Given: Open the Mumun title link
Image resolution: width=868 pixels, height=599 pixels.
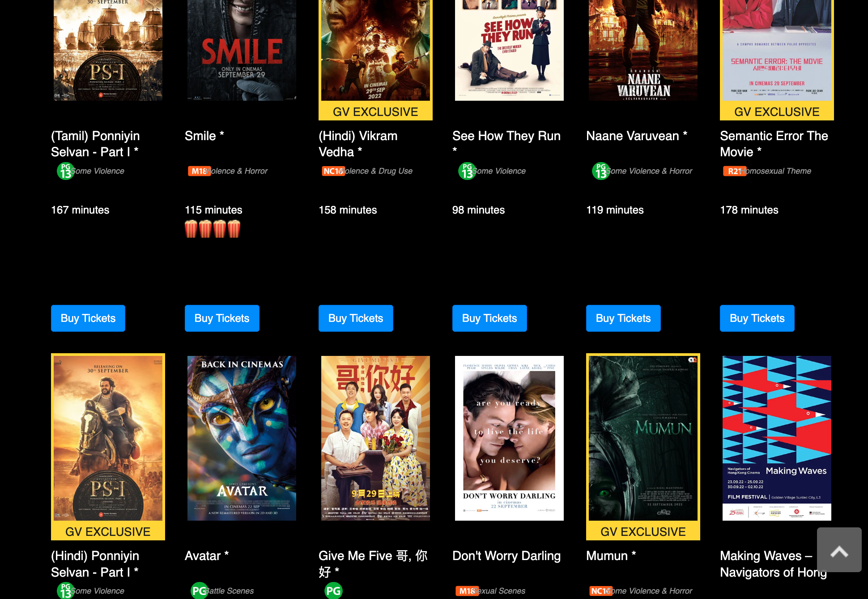Looking at the screenshot, I should coord(611,556).
